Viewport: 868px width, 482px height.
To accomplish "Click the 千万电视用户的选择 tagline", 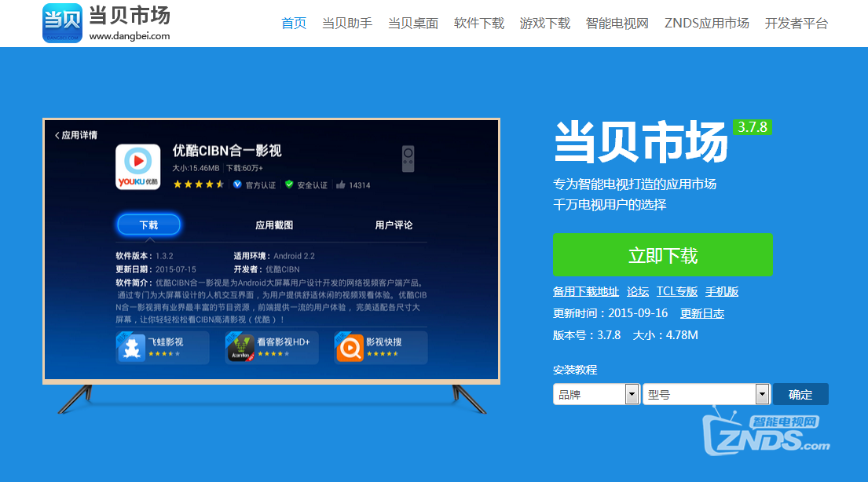I will pyautogui.click(x=610, y=205).
